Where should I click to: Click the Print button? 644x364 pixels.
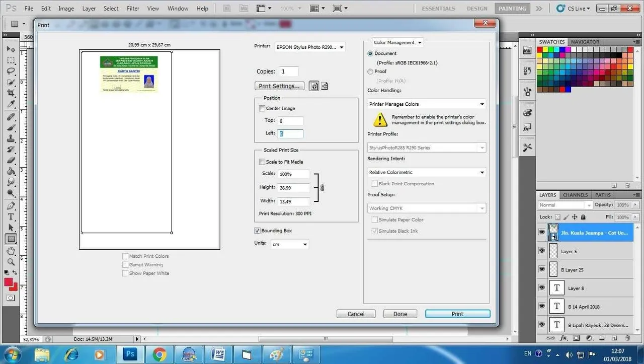point(457,314)
